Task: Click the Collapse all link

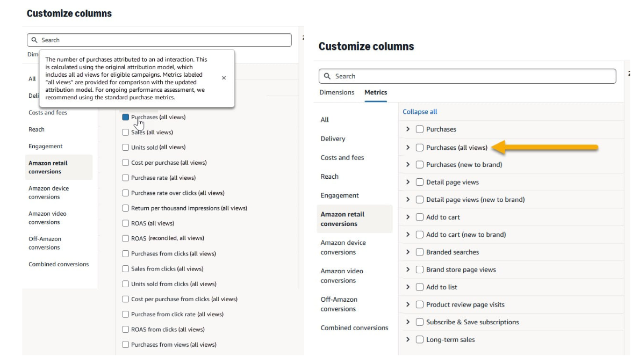Action: point(420,112)
